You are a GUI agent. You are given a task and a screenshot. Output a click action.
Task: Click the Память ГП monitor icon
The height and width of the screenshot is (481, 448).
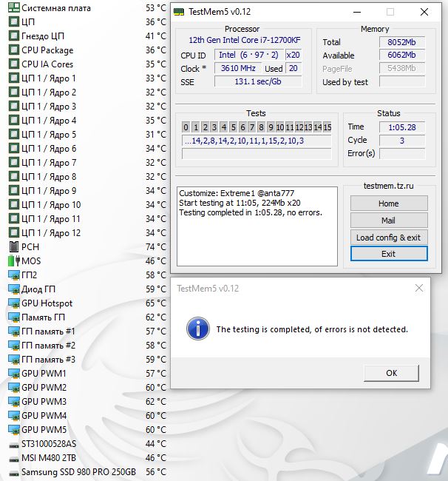coord(14,317)
